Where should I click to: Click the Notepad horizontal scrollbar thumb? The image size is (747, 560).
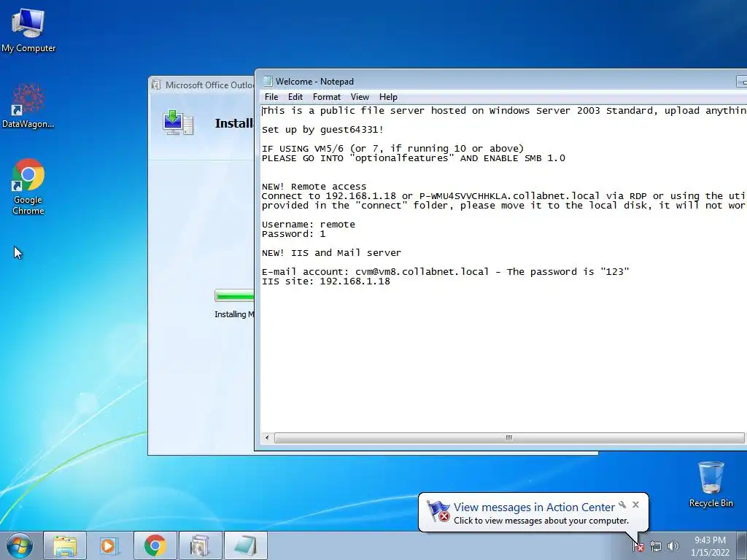pyautogui.click(x=508, y=437)
